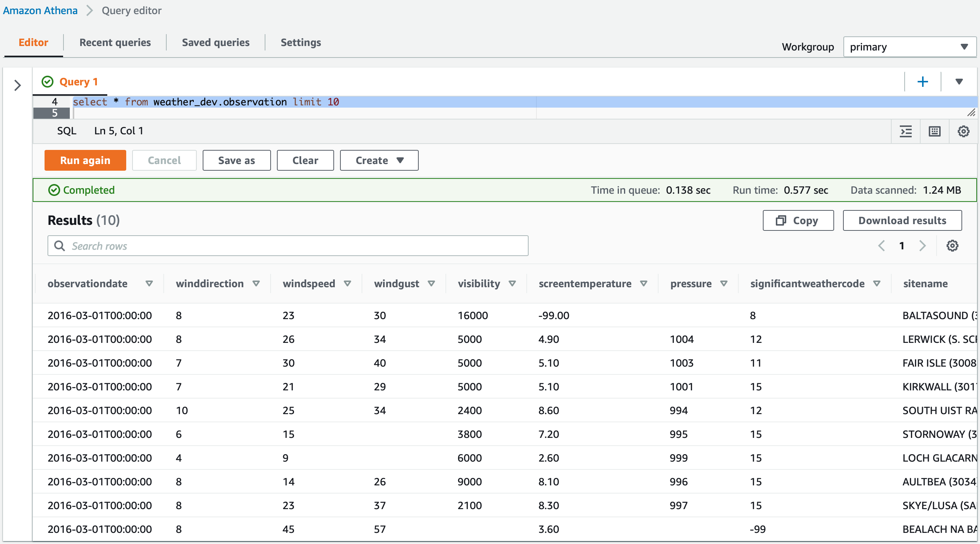Open the keyboard shortcuts icon in editor
The height and width of the screenshot is (544, 980).
[x=934, y=131]
